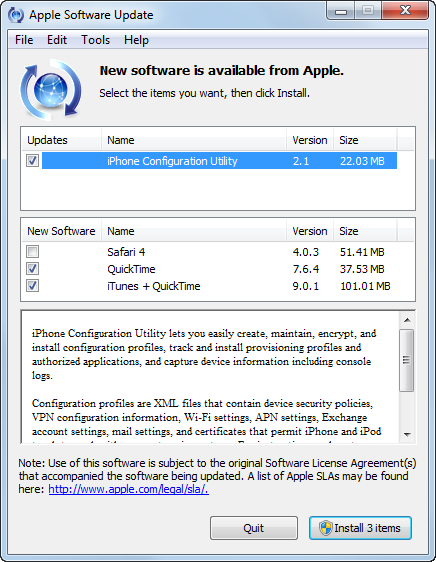Click version 9.0.1 of iTunes
436x562 pixels.
[305, 286]
